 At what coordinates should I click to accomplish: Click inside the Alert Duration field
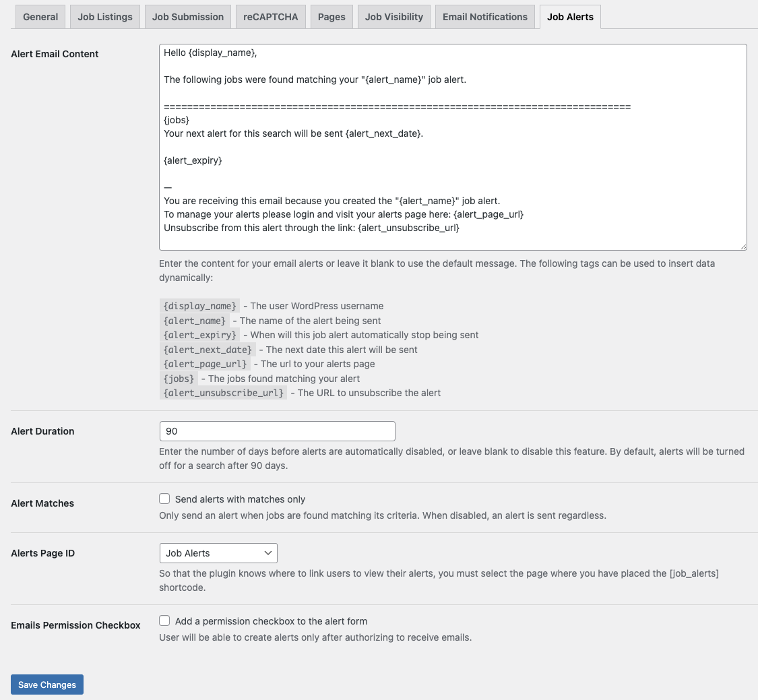click(x=276, y=431)
